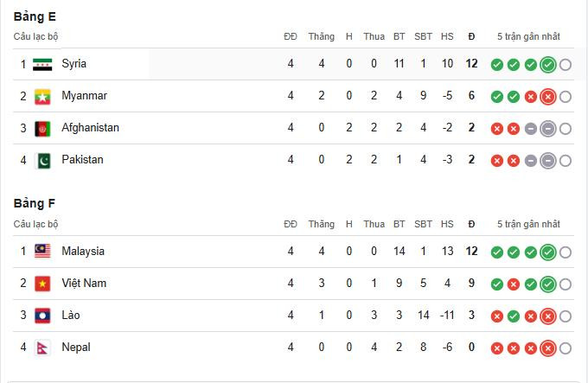588x383 pixels.
Task: Click the Lào flag icon
Action: pyautogui.click(x=42, y=316)
